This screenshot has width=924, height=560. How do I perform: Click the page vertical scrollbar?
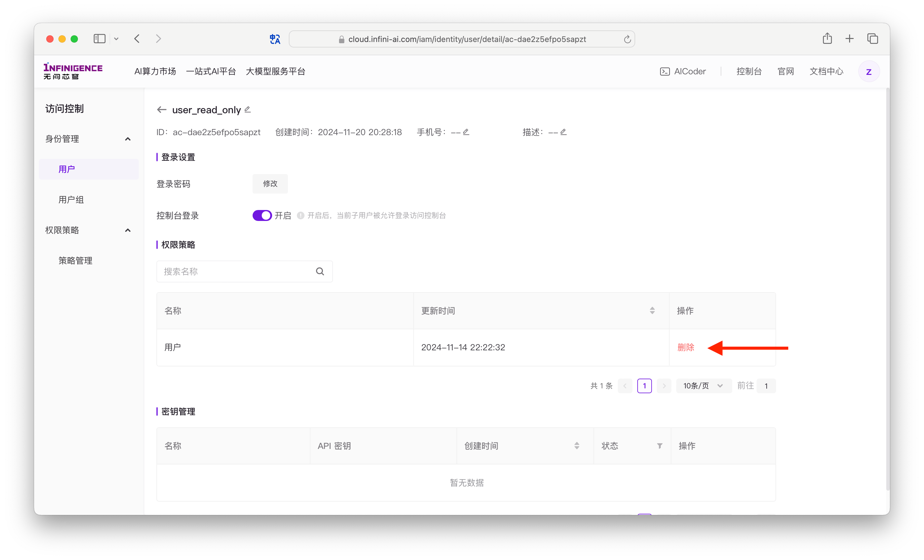coord(887,289)
